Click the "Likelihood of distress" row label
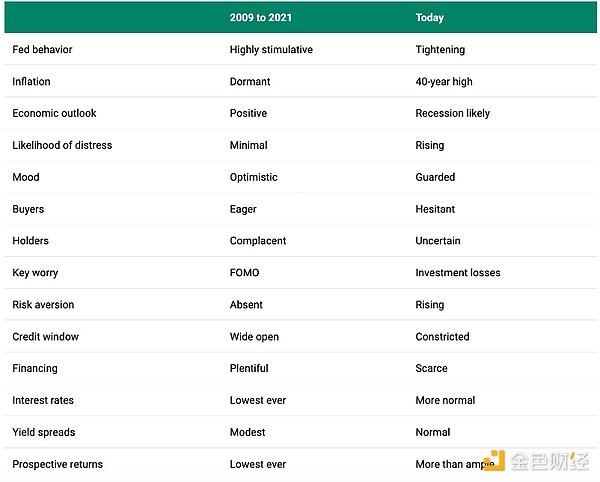This screenshot has height=482, width=600. (x=62, y=145)
